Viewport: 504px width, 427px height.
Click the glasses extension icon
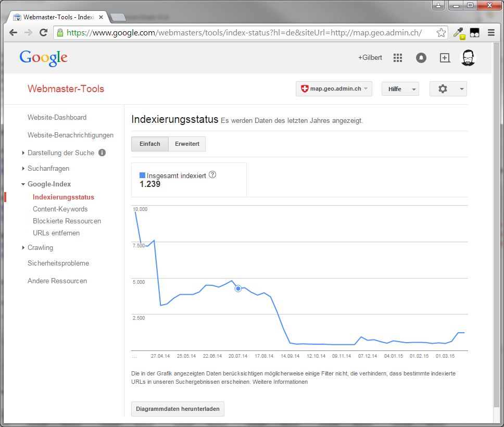pyautogui.click(x=475, y=32)
